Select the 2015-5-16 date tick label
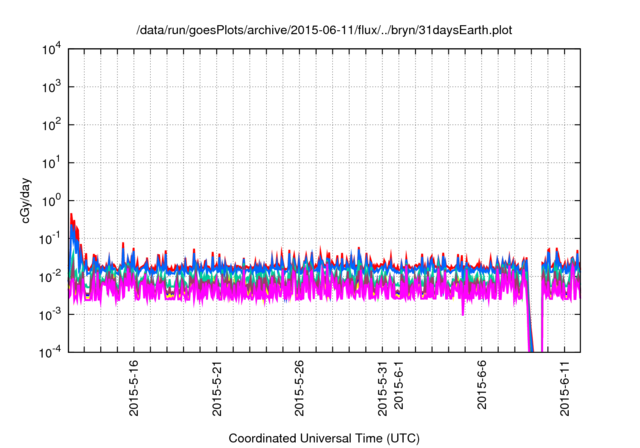Image resolution: width=640 pixels, height=448 pixels. 134,389
